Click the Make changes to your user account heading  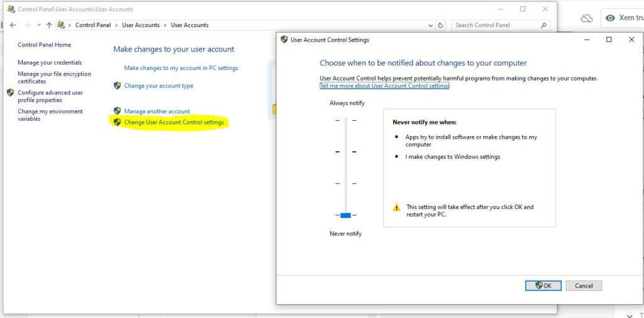pos(174,49)
